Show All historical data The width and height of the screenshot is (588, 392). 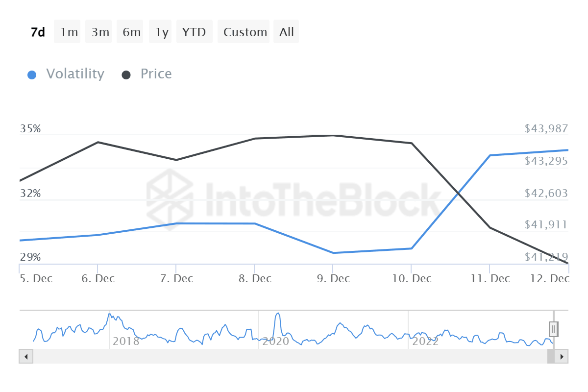coord(287,32)
